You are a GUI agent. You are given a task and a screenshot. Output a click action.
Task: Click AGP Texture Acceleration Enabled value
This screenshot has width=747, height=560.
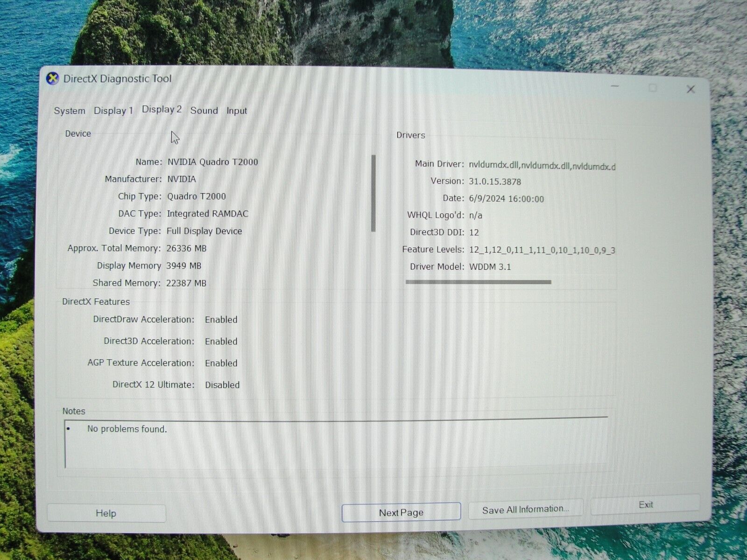(221, 363)
